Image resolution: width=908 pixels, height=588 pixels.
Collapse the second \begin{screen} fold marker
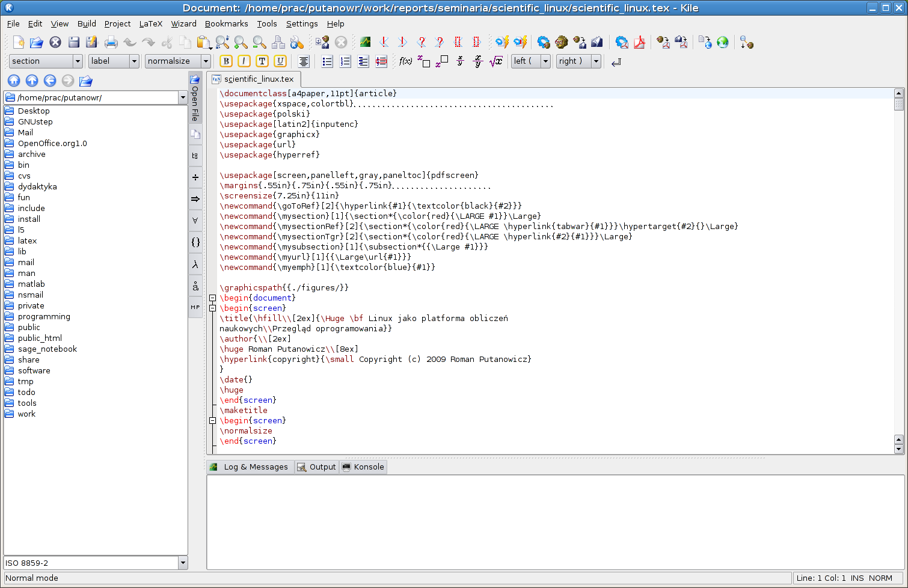click(212, 420)
